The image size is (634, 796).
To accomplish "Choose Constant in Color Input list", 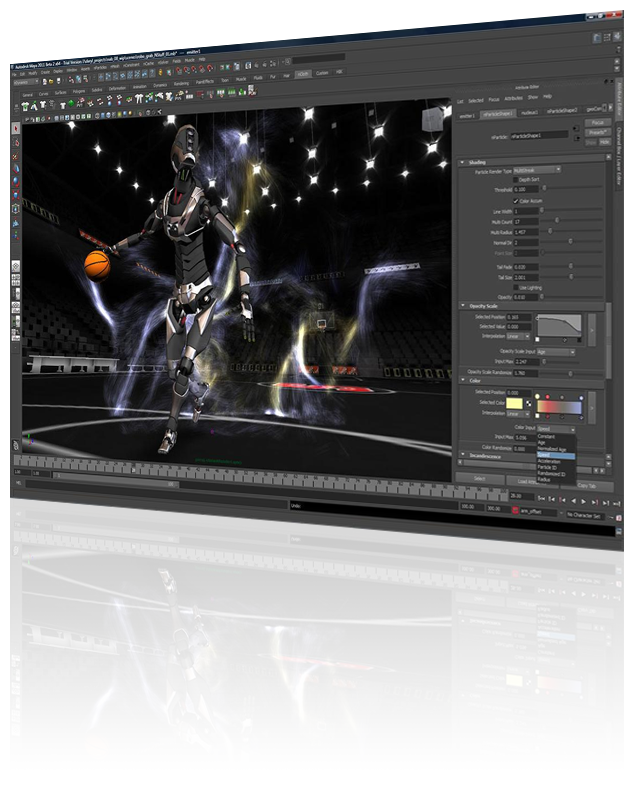I will (x=546, y=437).
